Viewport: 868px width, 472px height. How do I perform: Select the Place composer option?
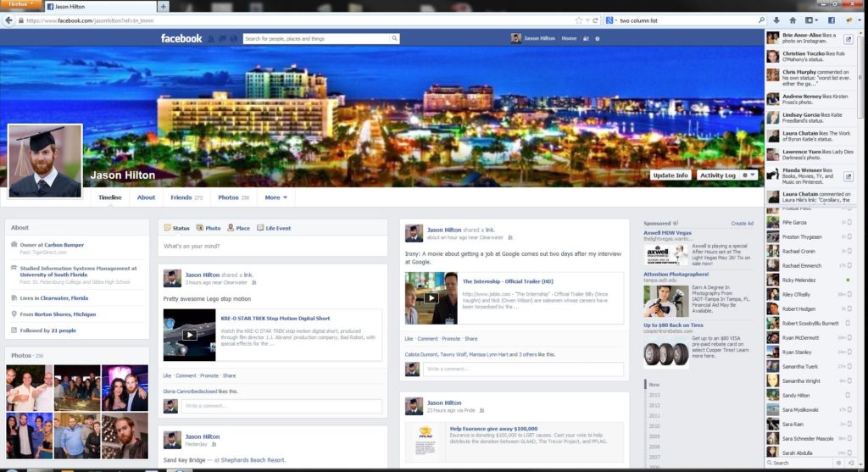[x=238, y=228]
